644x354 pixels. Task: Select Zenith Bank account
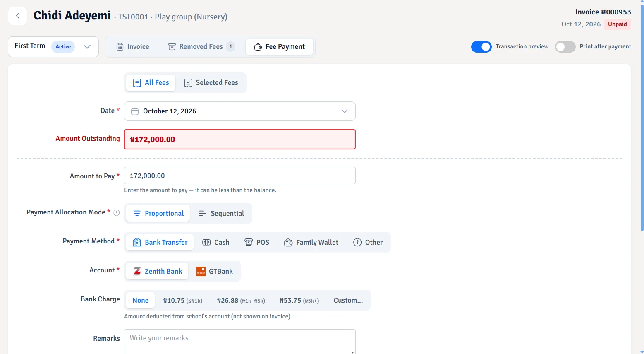tap(157, 271)
